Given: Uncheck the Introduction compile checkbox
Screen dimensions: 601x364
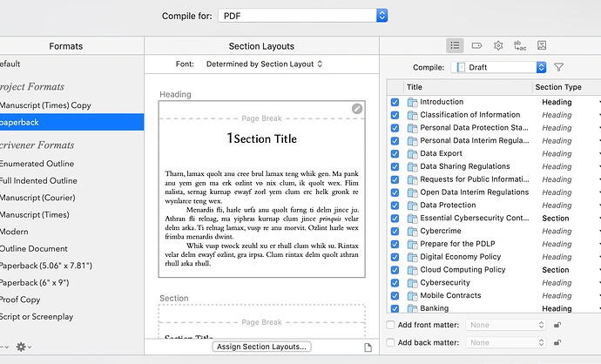Looking at the screenshot, I should (x=395, y=102).
